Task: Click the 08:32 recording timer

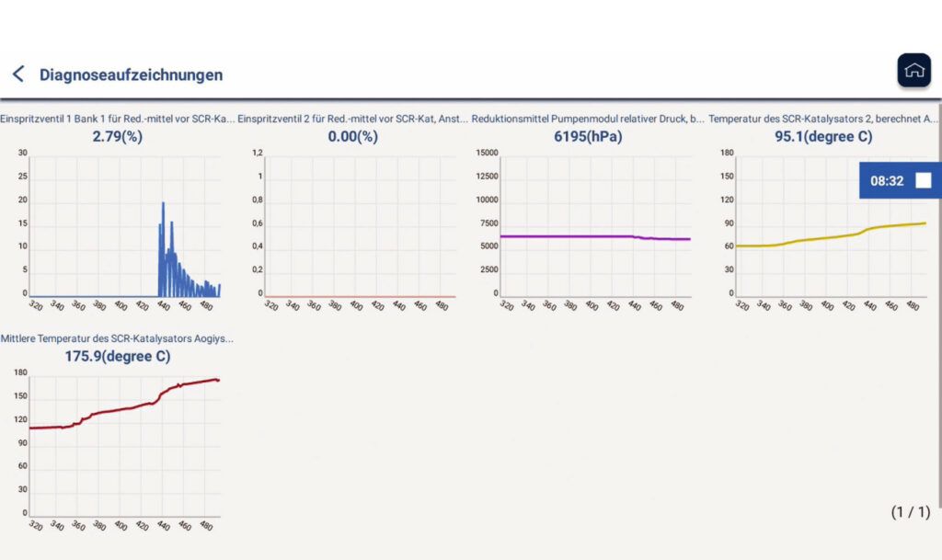Action: [x=886, y=181]
